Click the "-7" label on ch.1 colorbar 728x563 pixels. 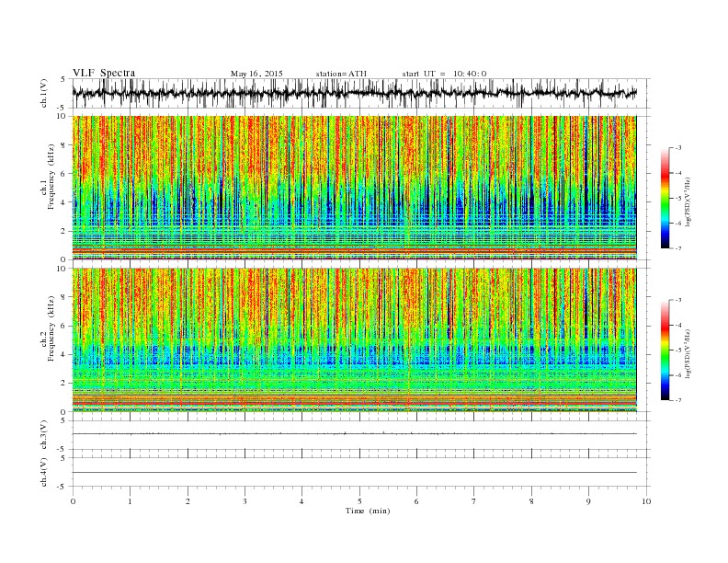click(678, 248)
